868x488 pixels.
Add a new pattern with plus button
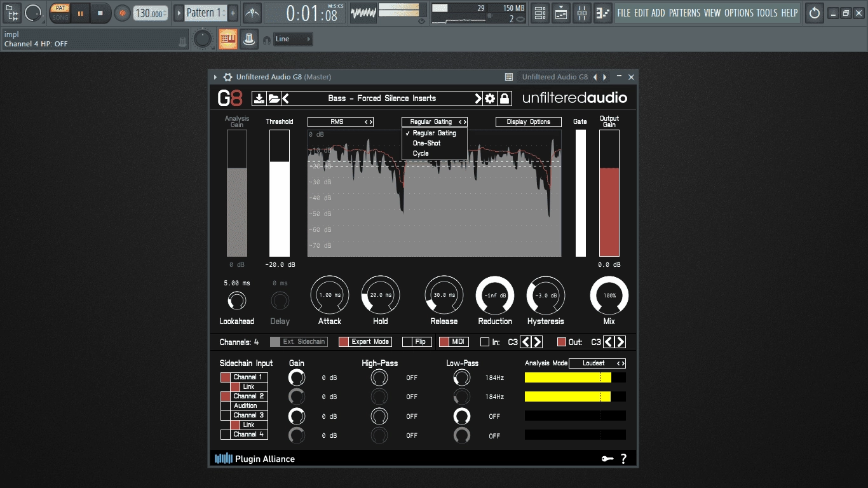[233, 13]
